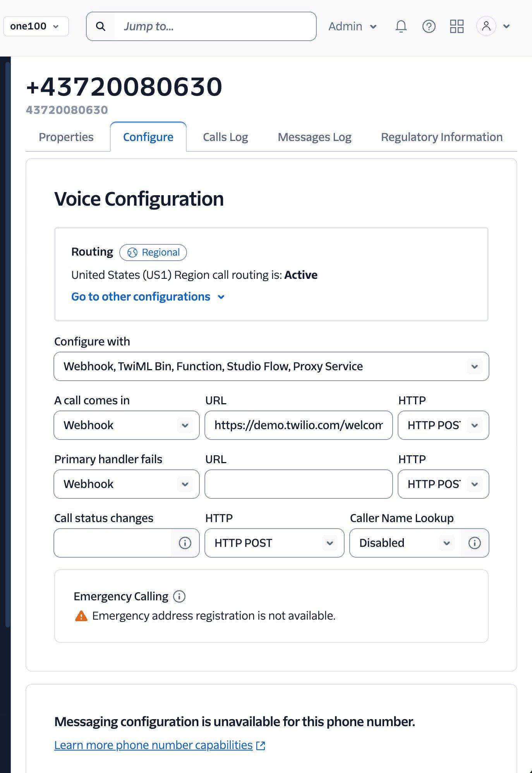
Task: Switch to the Calls Log tab
Action: 225,137
